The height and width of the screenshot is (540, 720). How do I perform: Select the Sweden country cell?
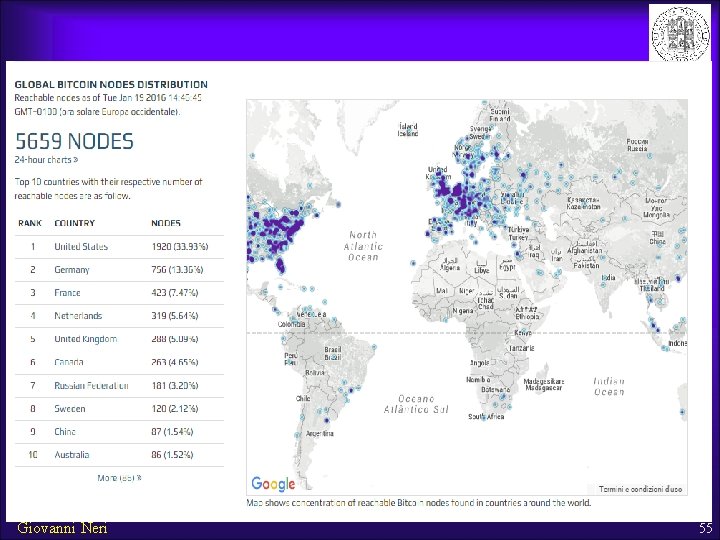coord(70,408)
